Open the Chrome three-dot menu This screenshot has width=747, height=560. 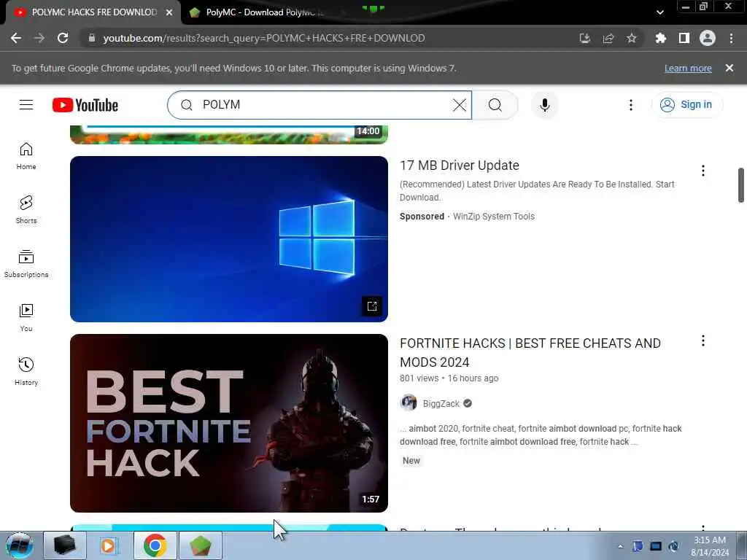pyautogui.click(x=731, y=38)
